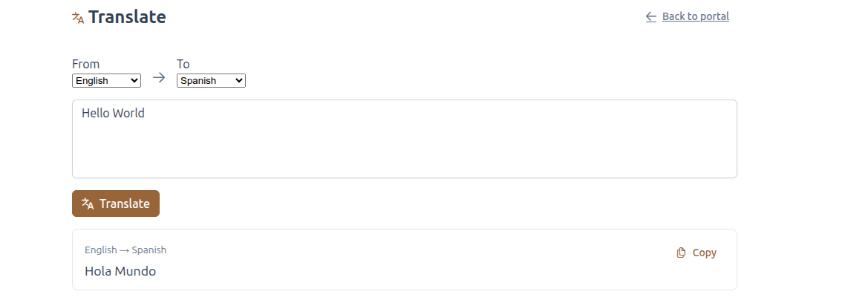Click the clipboard icon next to Copy
Viewport: 868px width, 306px height.
pyautogui.click(x=682, y=253)
